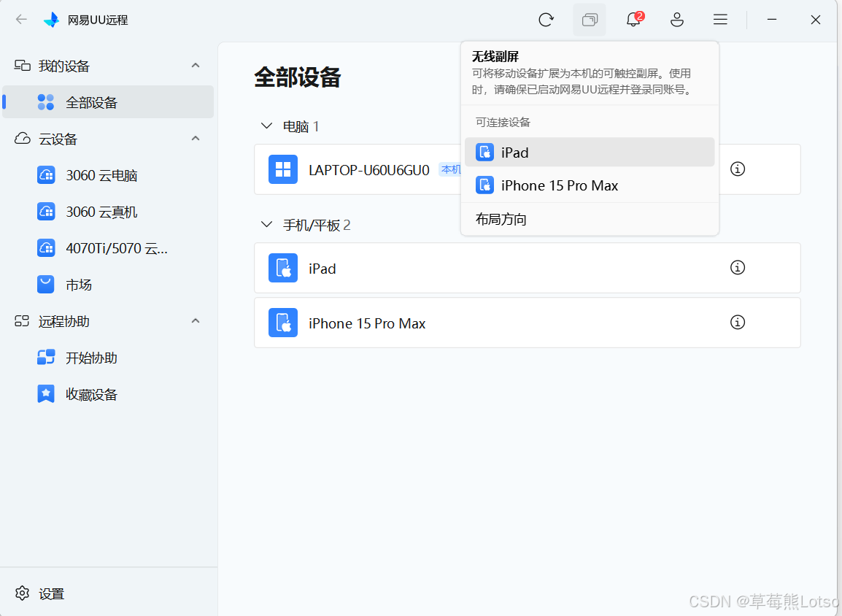This screenshot has height=616, width=842.
Task: Click the 3060 云真机 cloud icon
Action: click(x=46, y=212)
